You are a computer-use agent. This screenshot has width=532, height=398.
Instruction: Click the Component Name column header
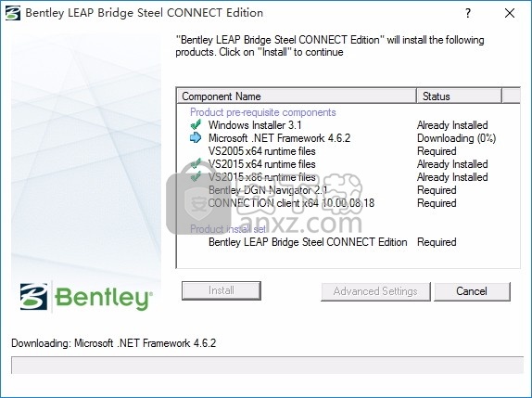point(297,96)
